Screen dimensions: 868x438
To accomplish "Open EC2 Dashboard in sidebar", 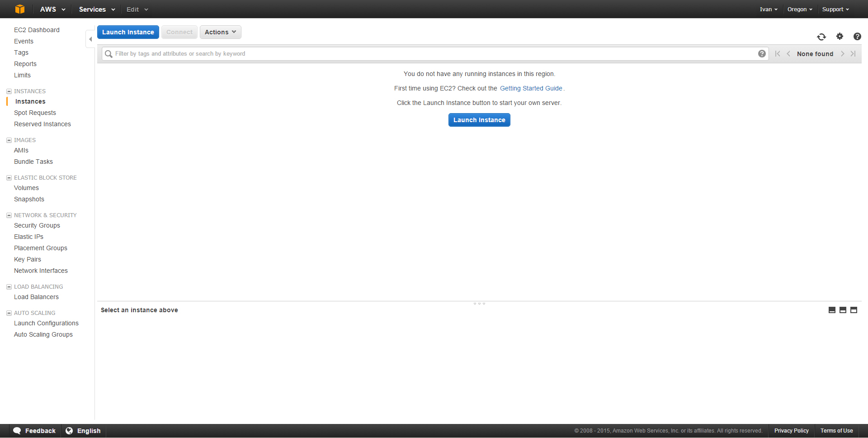I will [x=37, y=30].
